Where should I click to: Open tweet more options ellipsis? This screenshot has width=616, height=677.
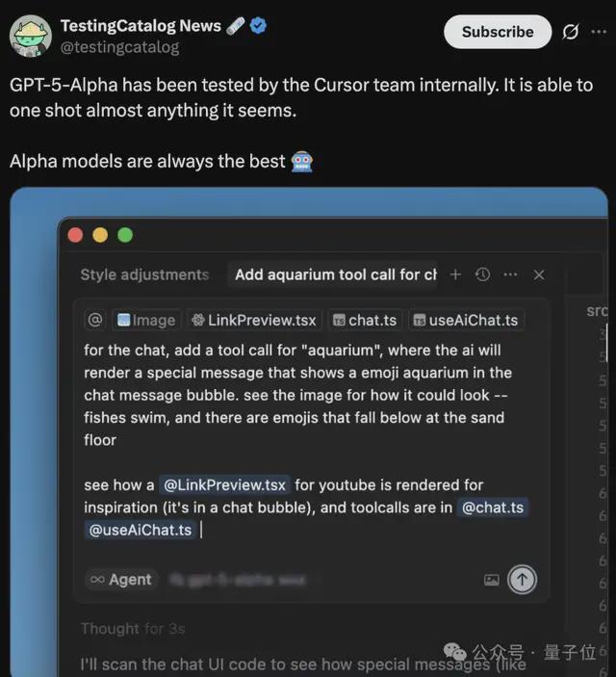point(599,32)
